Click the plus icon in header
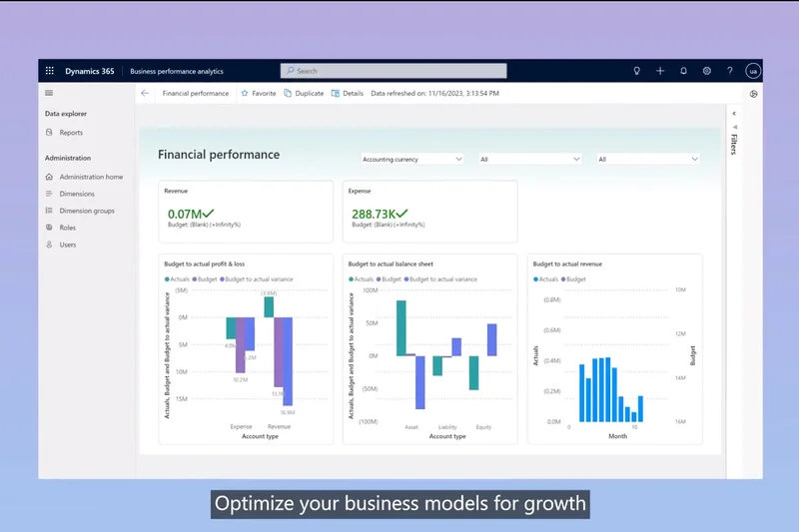 660,71
